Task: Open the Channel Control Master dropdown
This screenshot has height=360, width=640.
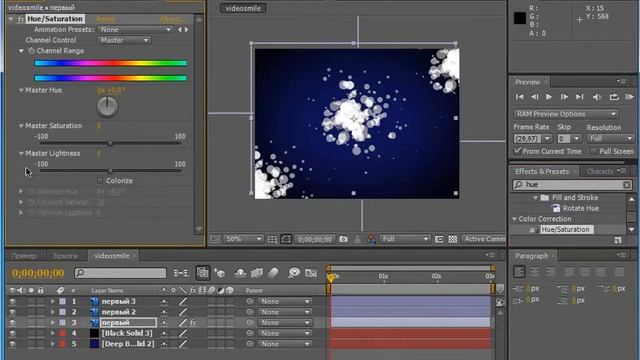Action: [124, 40]
